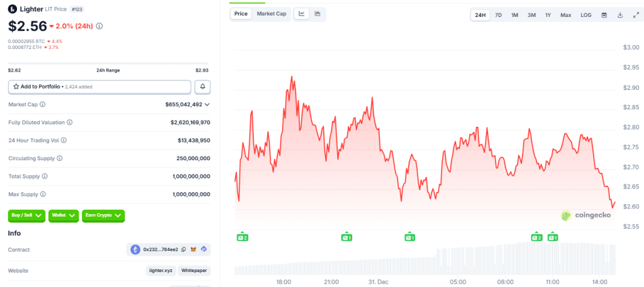The width and height of the screenshot is (644, 287).
Task: Open the Buy / Sell dropdown
Action: click(26, 215)
